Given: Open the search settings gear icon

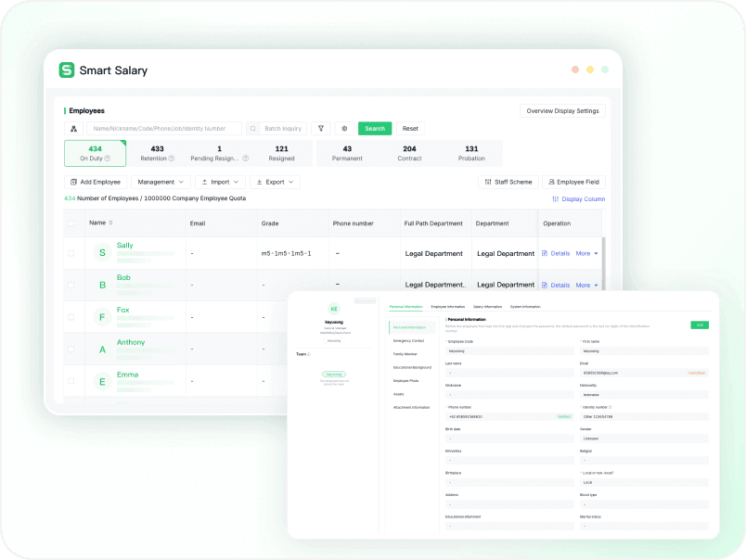Looking at the screenshot, I should point(344,128).
